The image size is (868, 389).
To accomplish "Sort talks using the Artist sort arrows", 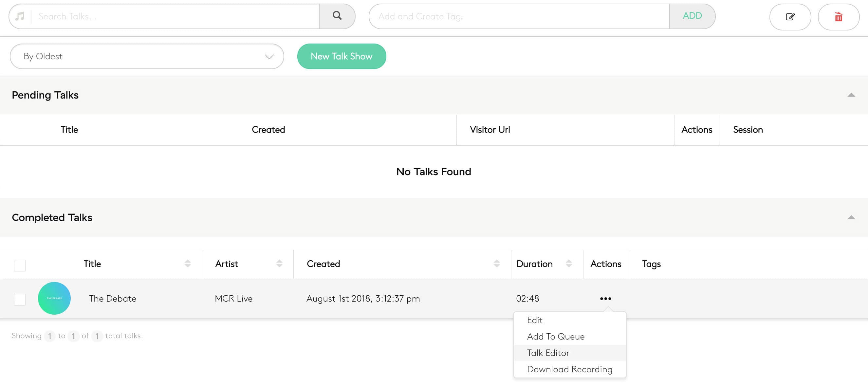I will pos(279,264).
